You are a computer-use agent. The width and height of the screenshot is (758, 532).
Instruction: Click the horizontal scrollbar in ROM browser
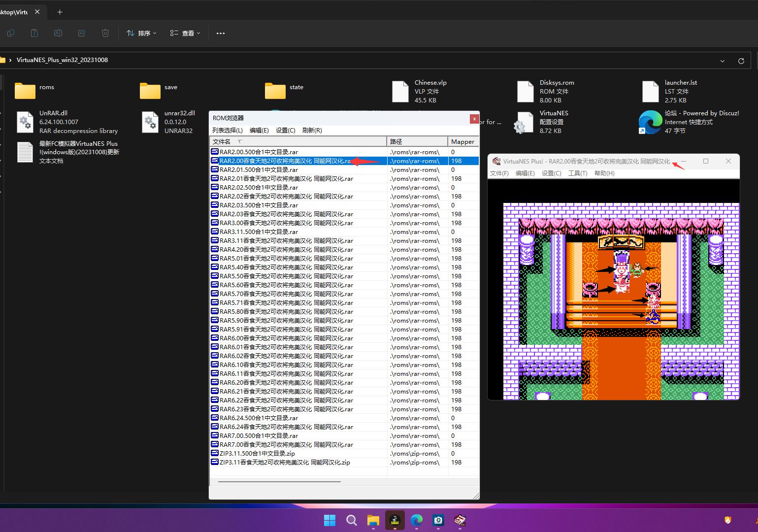click(279, 481)
